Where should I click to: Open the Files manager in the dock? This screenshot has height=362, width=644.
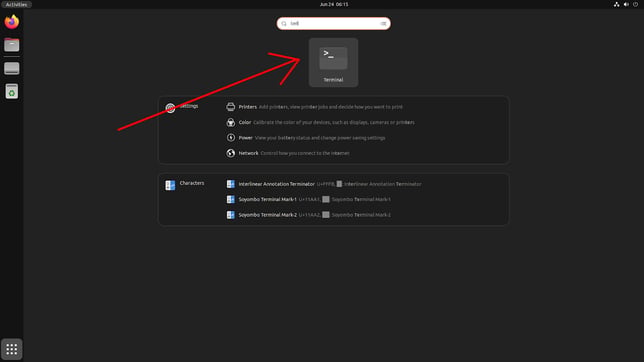pos(12,44)
